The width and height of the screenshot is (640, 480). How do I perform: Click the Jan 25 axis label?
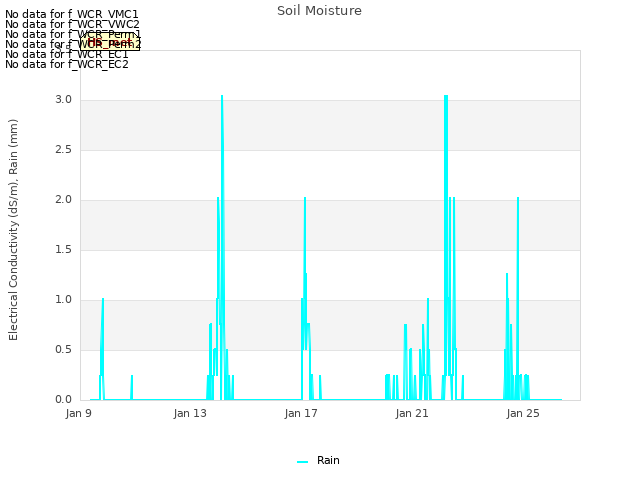[x=523, y=413]
